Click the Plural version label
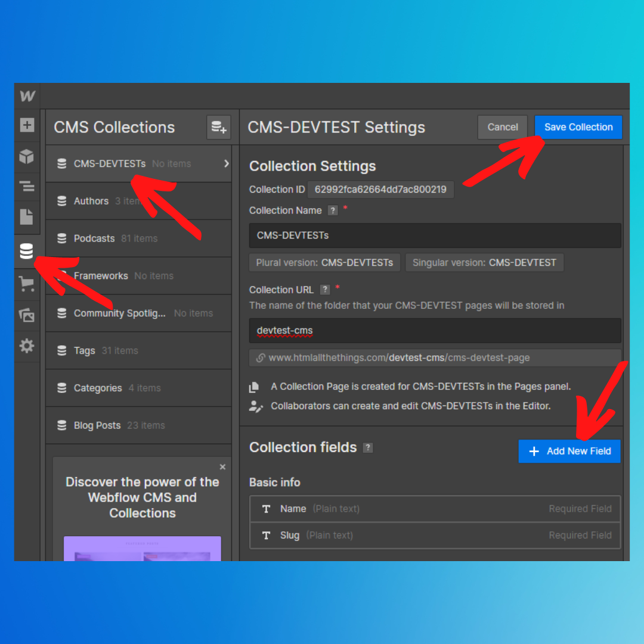Image resolution: width=644 pixels, height=644 pixels. pos(324,263)
